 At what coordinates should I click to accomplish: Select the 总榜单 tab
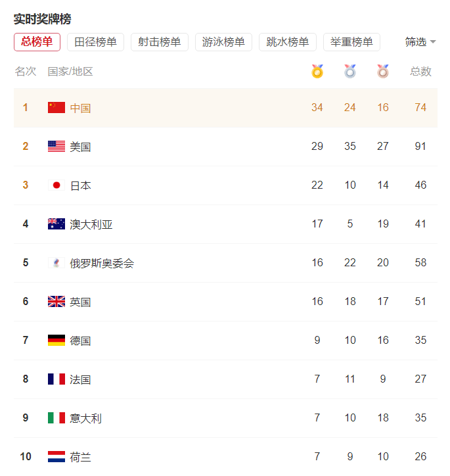(x=37, y=42)
